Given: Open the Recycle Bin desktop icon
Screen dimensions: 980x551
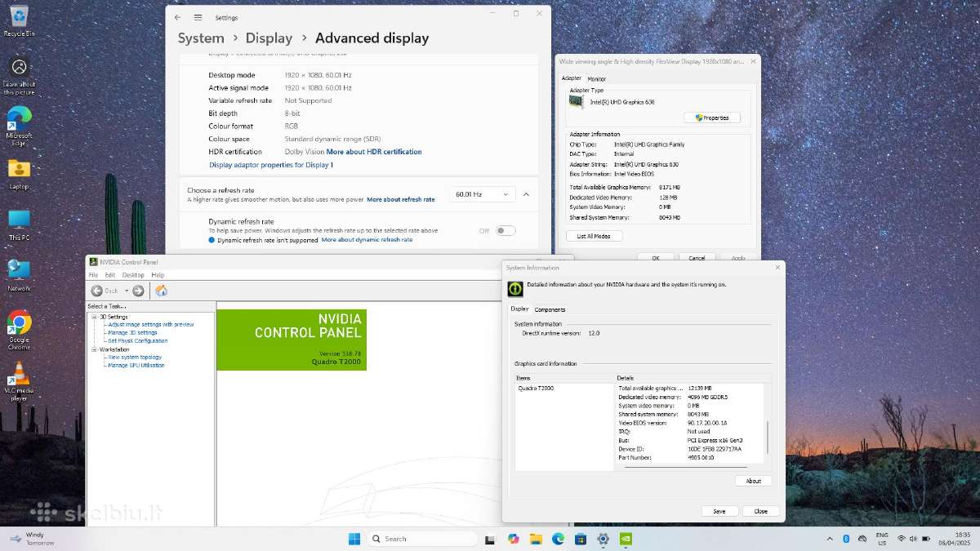Looking at the screenshot, I should [19, 20].
